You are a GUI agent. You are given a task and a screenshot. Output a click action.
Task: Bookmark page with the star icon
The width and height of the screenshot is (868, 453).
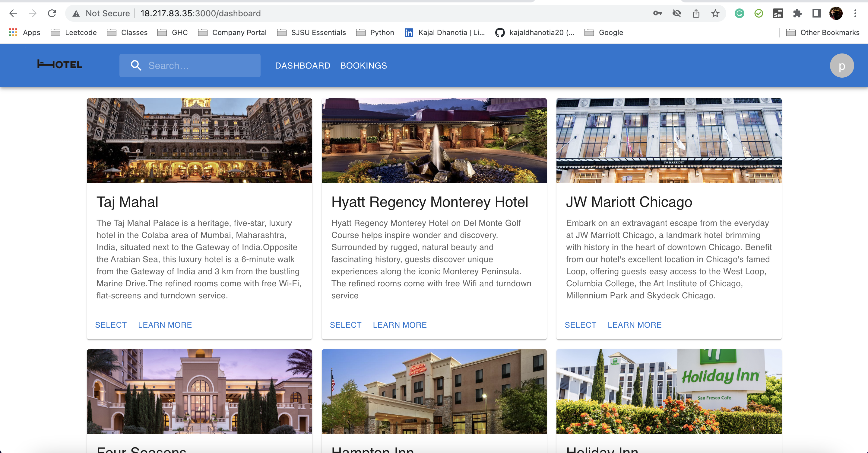coord(715,14)
